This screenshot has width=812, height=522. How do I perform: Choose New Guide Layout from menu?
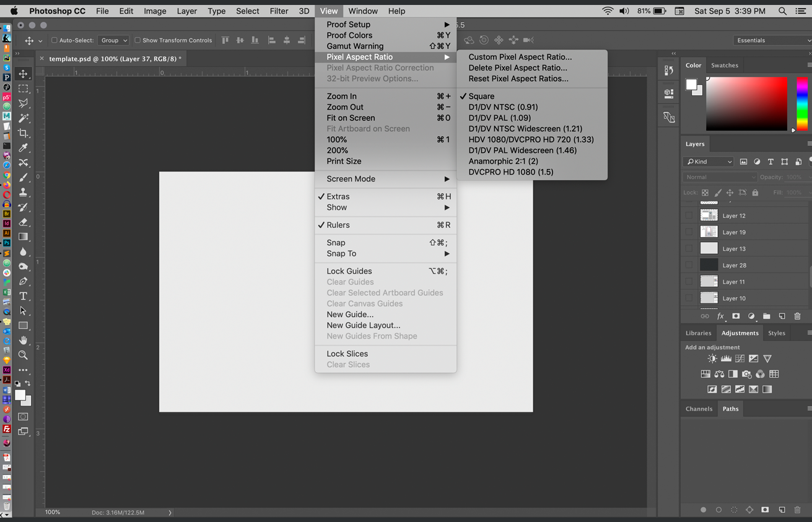385,325
